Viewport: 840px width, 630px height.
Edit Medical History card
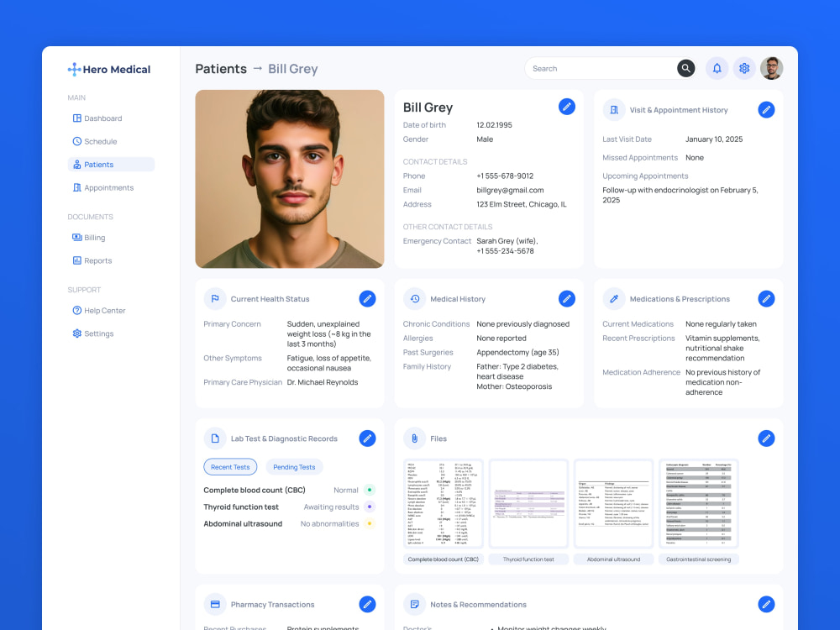coord(567,299)
